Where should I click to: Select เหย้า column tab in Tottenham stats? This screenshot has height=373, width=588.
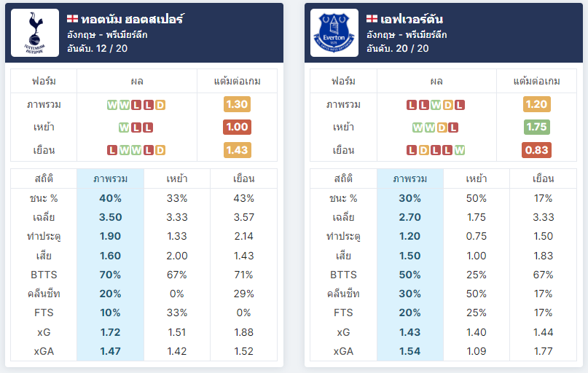tap(177, 178)
